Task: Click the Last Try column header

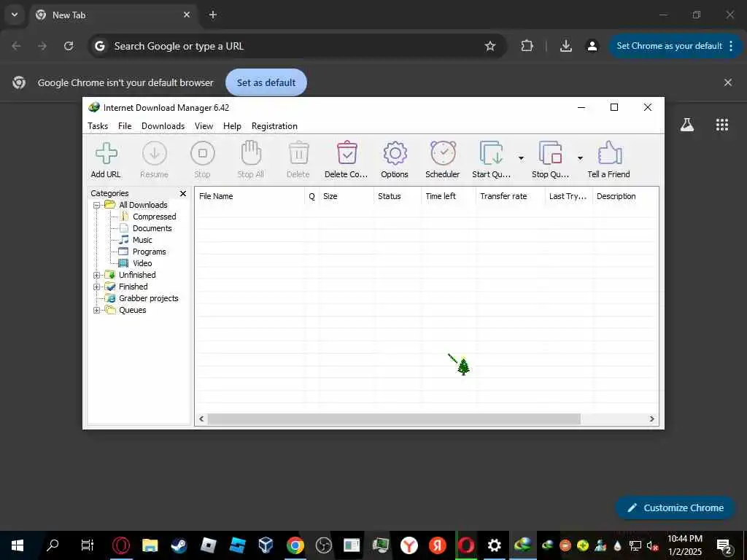Action: click(x=569, y=196)
